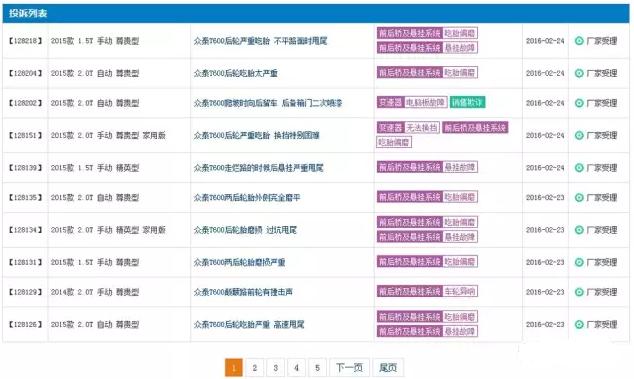
Task: Open complaint 众泰T600两后轮胎磨损严重
Action: pos(239,262)
